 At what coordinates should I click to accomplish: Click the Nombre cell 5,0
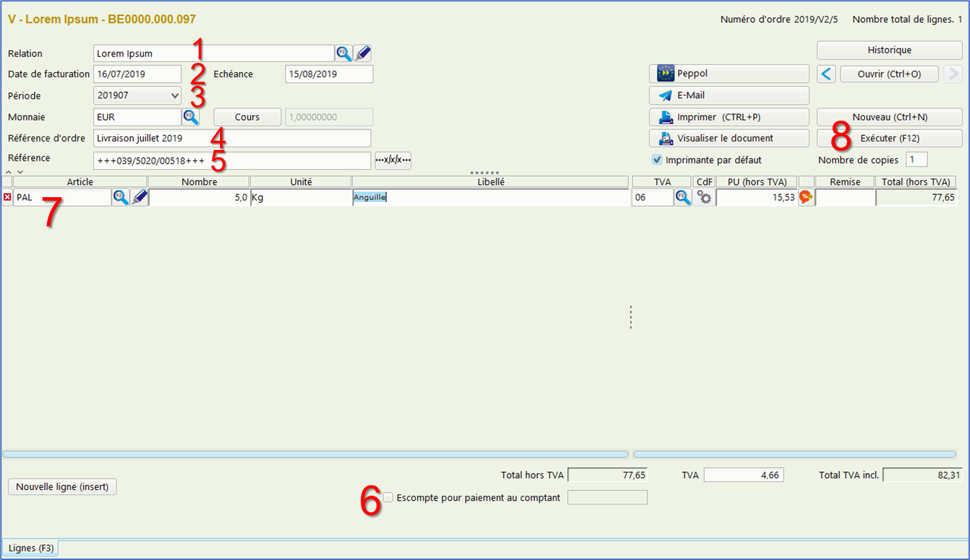tap(199, 198)
